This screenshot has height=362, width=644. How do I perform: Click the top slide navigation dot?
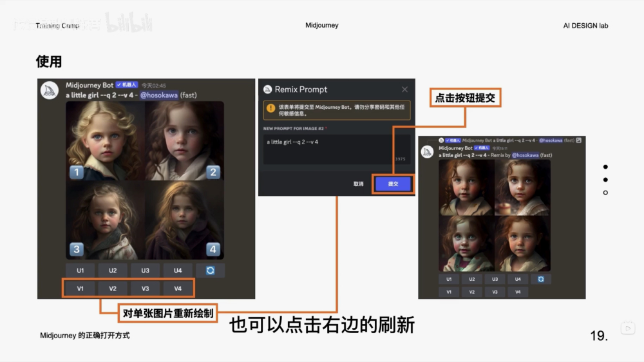pos(605,167)
